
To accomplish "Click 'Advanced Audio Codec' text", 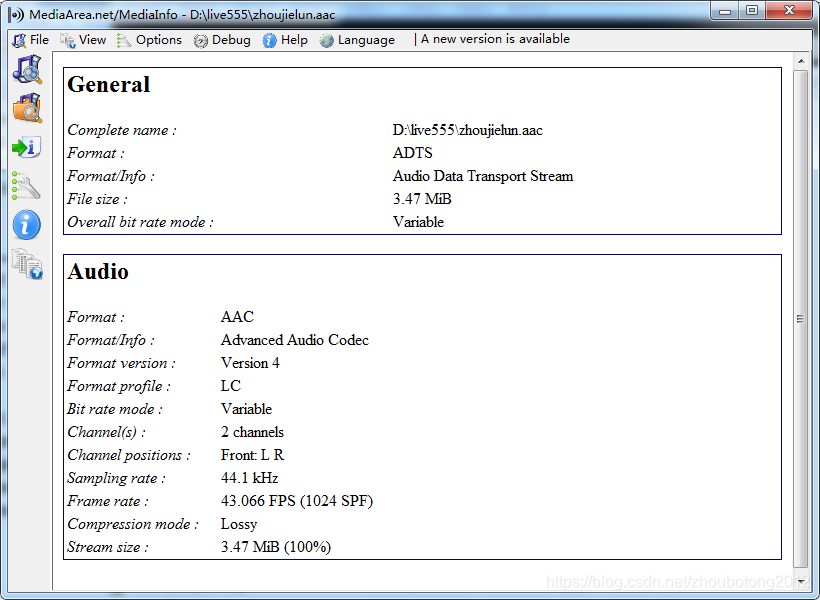I will (x=295, y=340).
